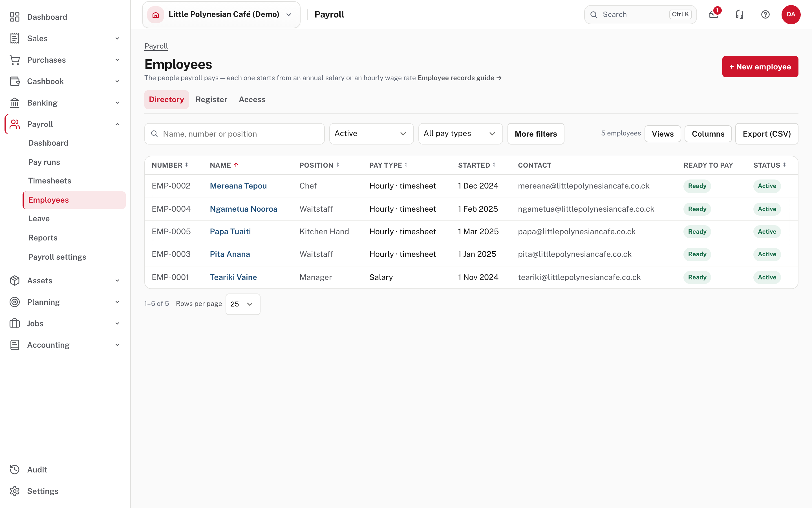The width and height of the screenshot is (812, 508).
Task: Open the Employee records guide link
Action: point(459,78)
